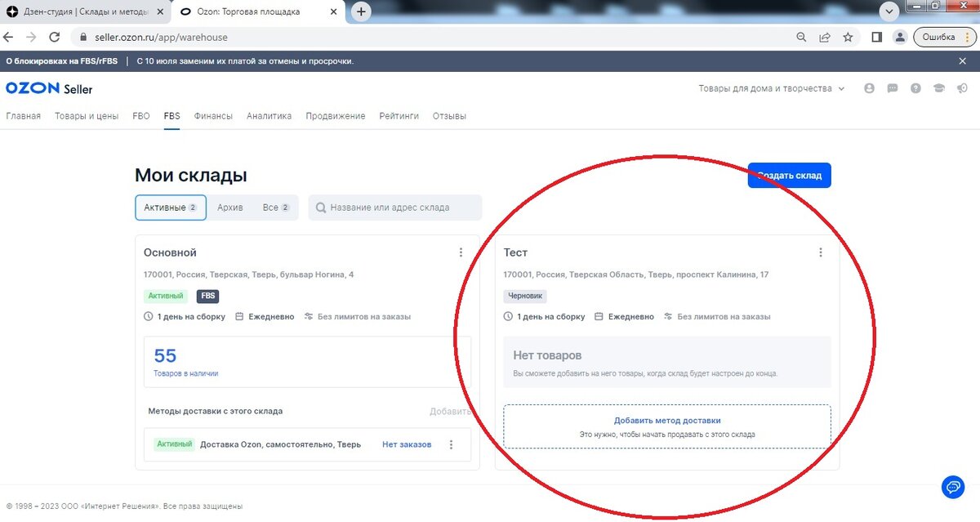Click the Нет заказов link
The width and height of the screenshot is (980, 522).
(407, 444)
